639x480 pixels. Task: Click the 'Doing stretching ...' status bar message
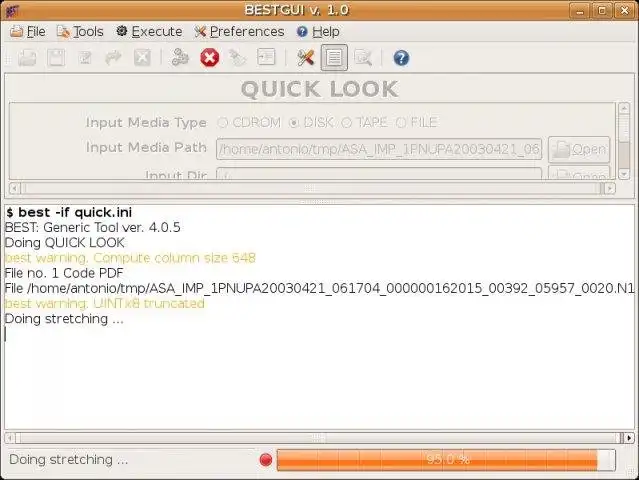[68, 460]
